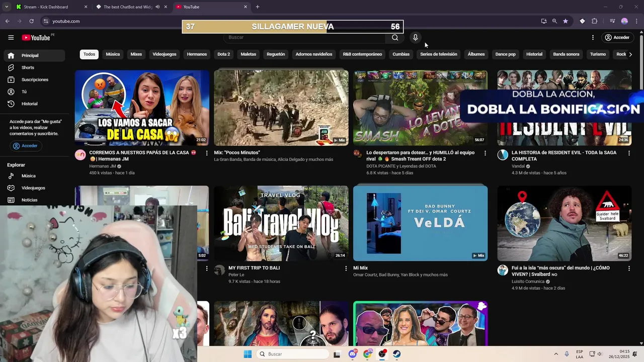644x362 pixels.
Task: Open the tab search dropdown in Chrome
Action: click(x=7, y=7)
